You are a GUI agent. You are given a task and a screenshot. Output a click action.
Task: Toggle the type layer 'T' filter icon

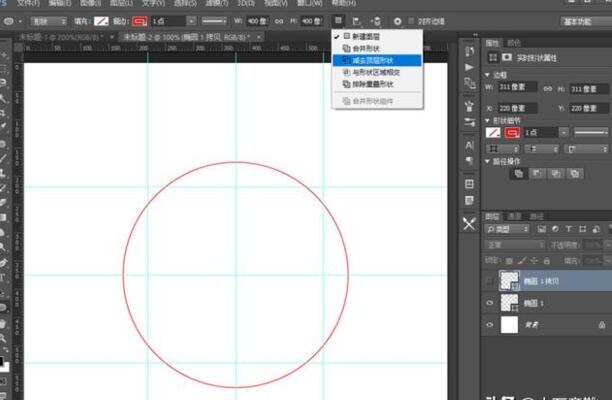coord(569,229)
